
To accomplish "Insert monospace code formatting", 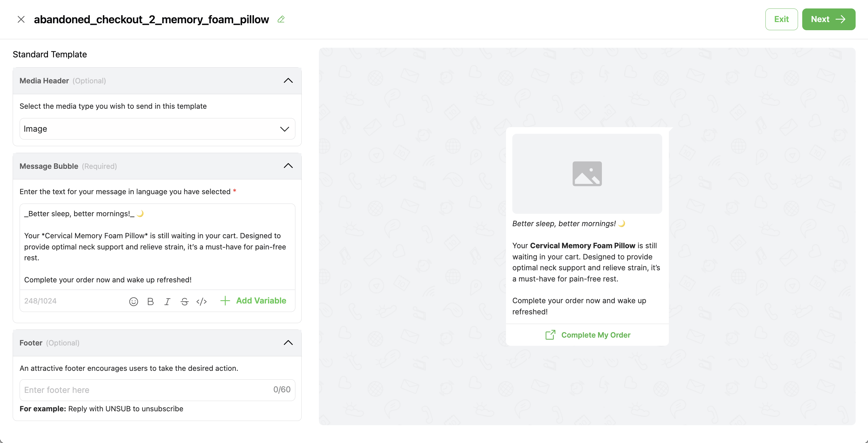I will (x=202, y=301).
